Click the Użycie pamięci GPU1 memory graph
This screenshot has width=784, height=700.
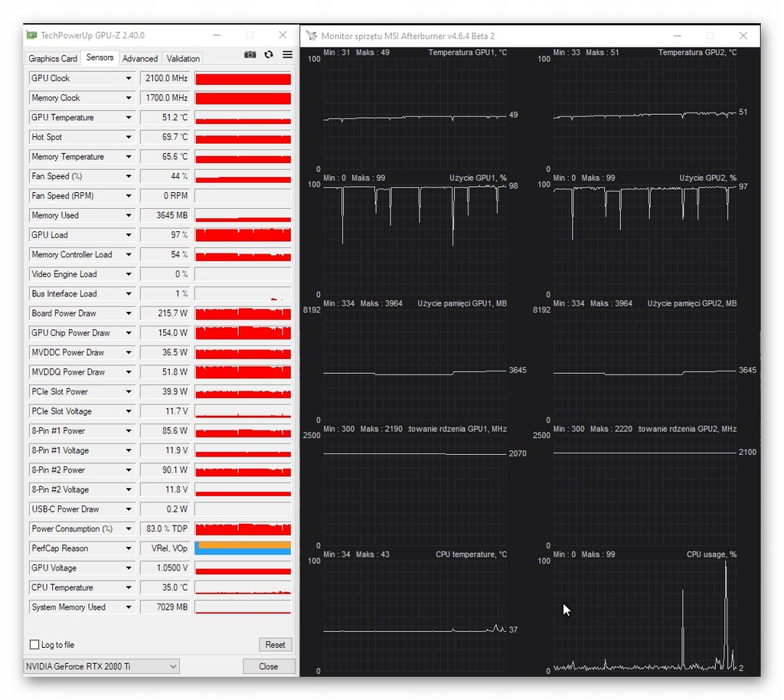[414, 365]
